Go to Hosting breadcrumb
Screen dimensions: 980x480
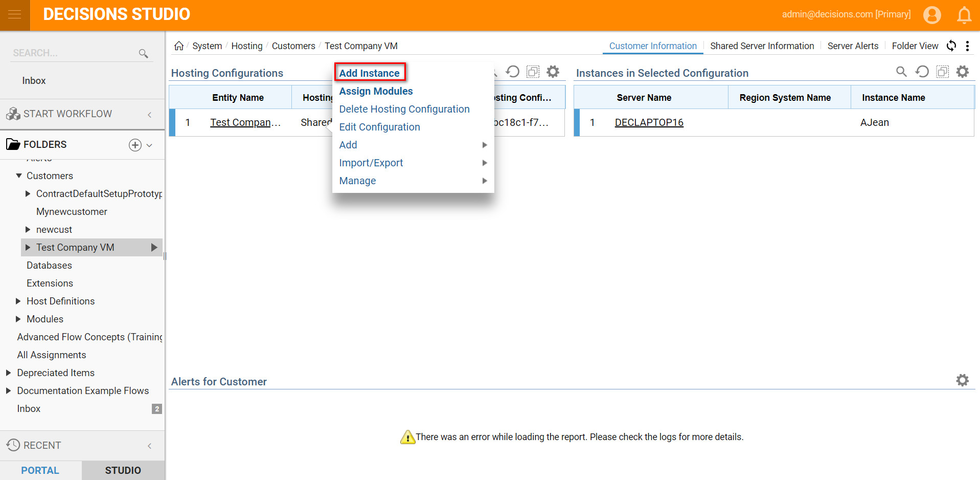tap(247, 46)
